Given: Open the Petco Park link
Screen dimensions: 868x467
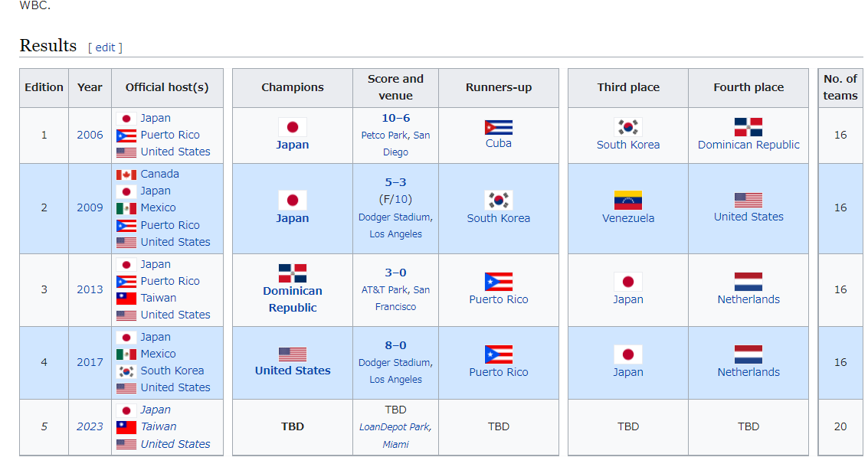Looking at the screenshot, I should pos(385,136).
